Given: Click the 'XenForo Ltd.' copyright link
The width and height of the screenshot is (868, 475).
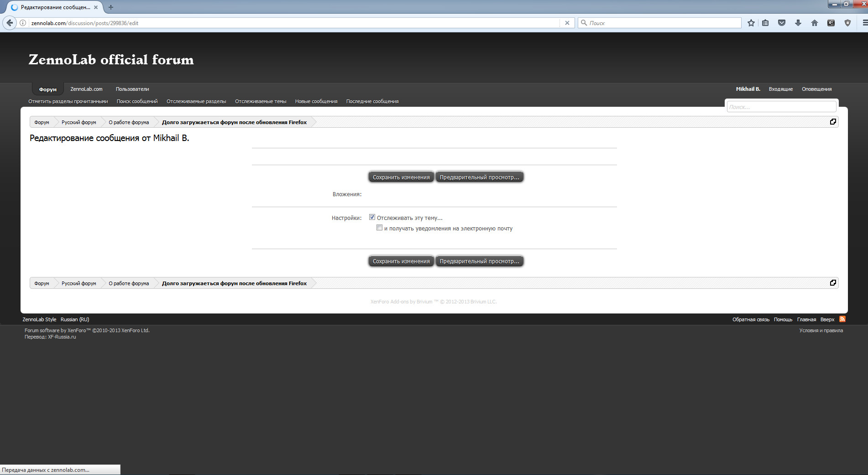Looking at the screenshot, I should [135, 330].
